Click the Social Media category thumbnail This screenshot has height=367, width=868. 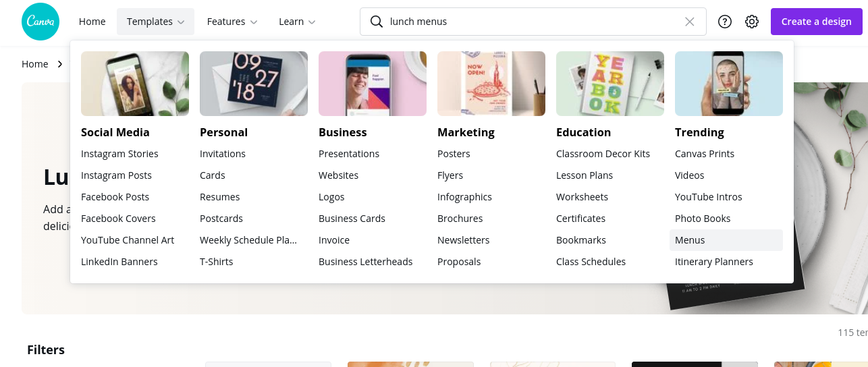pos(135,84)
